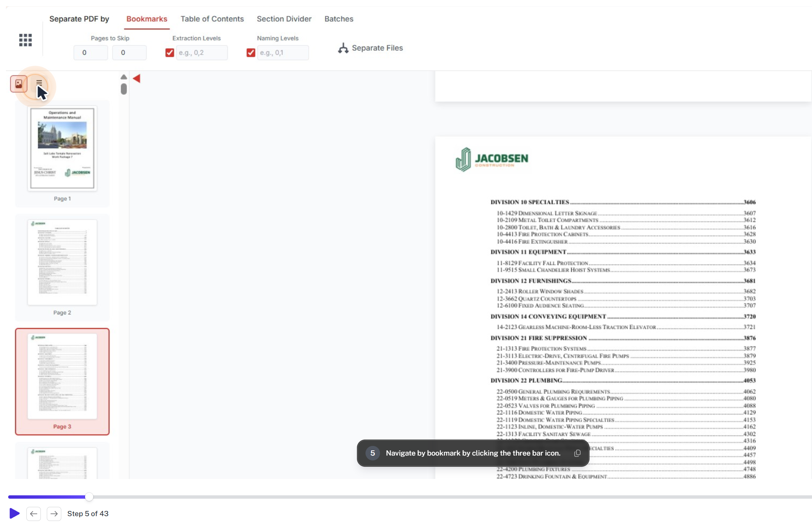Click the scrollbar up arrow above thumbnails
The image size is (812, 531).
click(124, 77)
